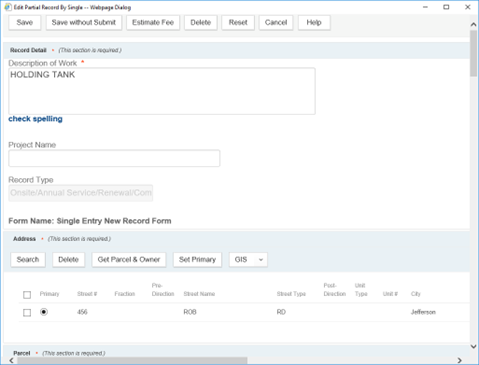
Task: Click the horizontal scrollbar left arrow
Action: 11,360
